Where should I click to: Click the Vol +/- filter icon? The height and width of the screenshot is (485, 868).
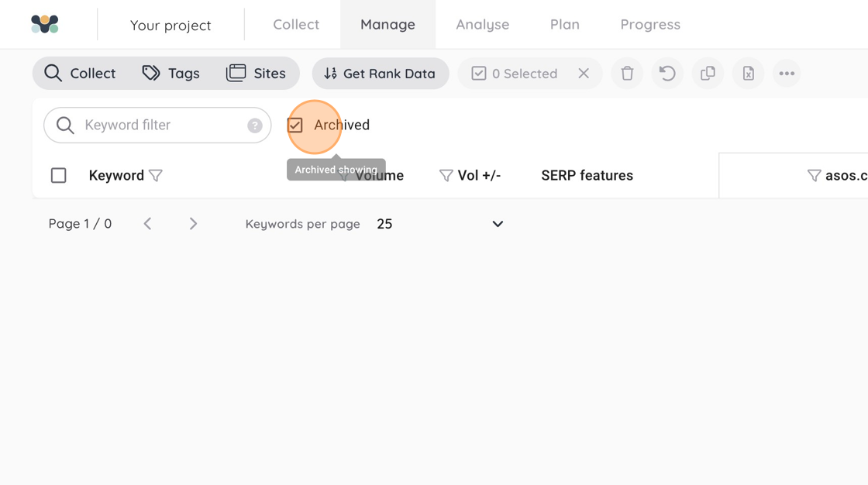446,176
